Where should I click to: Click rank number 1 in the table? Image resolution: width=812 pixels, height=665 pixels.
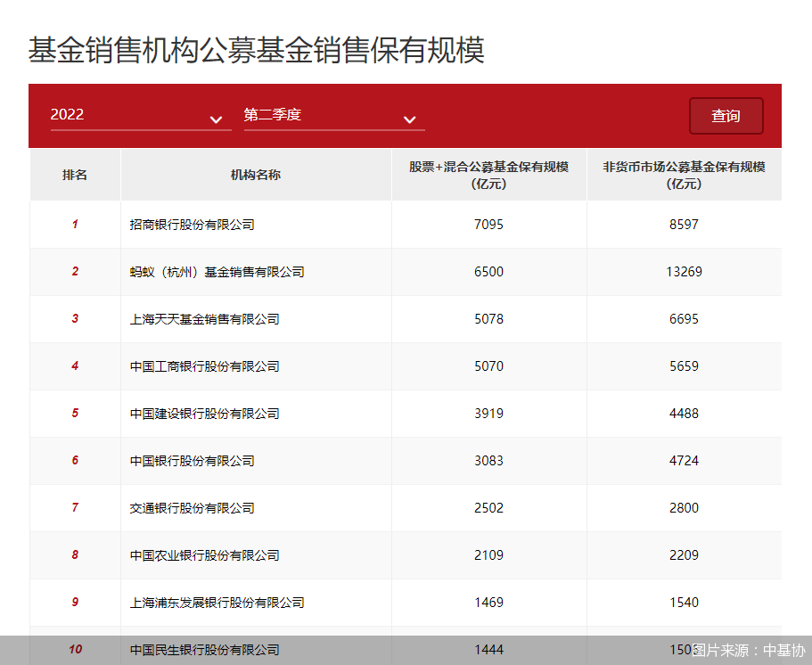click(x=75, y=224)
